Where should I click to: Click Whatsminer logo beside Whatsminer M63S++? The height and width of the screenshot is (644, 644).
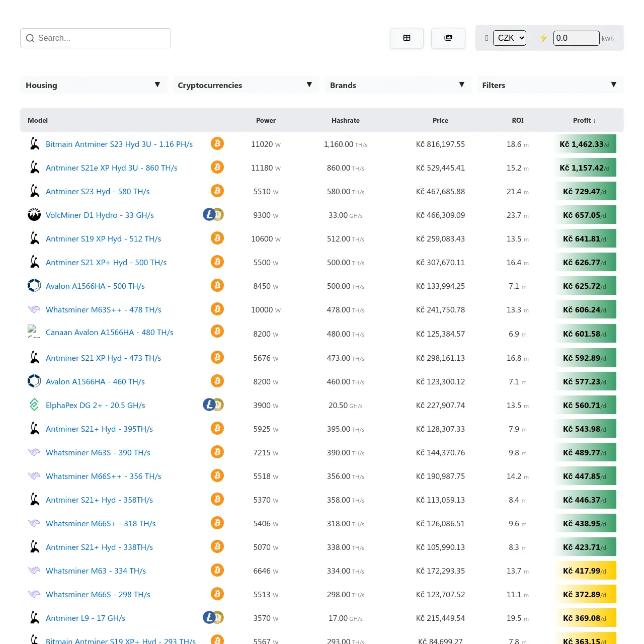click(x=34, y=309)
